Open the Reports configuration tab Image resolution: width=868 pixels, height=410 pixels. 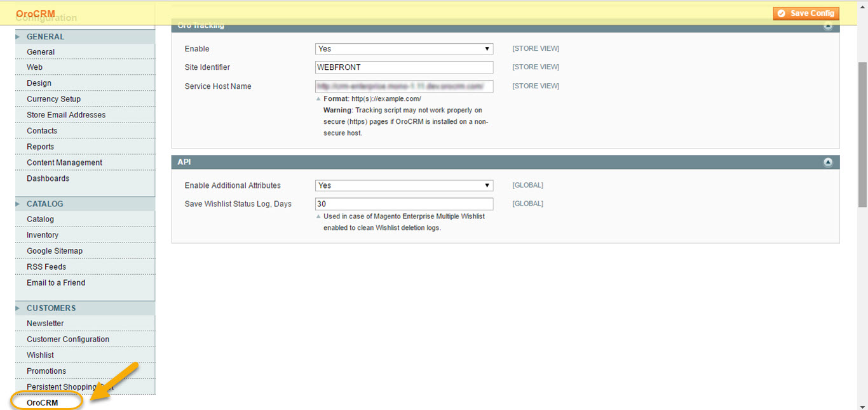tap(85, 147)
